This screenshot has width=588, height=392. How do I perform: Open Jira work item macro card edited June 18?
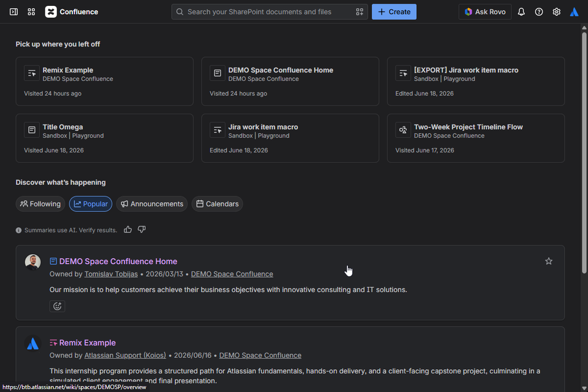click(x=290, y=138)
